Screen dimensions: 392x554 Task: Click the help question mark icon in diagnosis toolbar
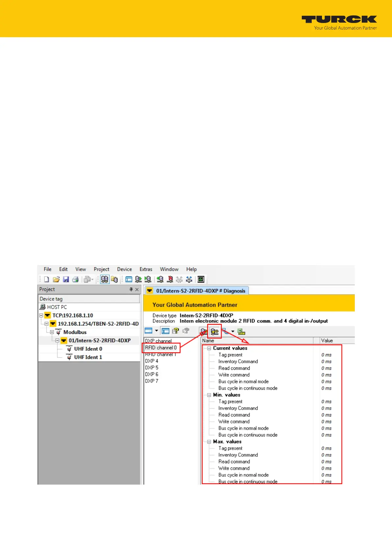tap(176, 331)
